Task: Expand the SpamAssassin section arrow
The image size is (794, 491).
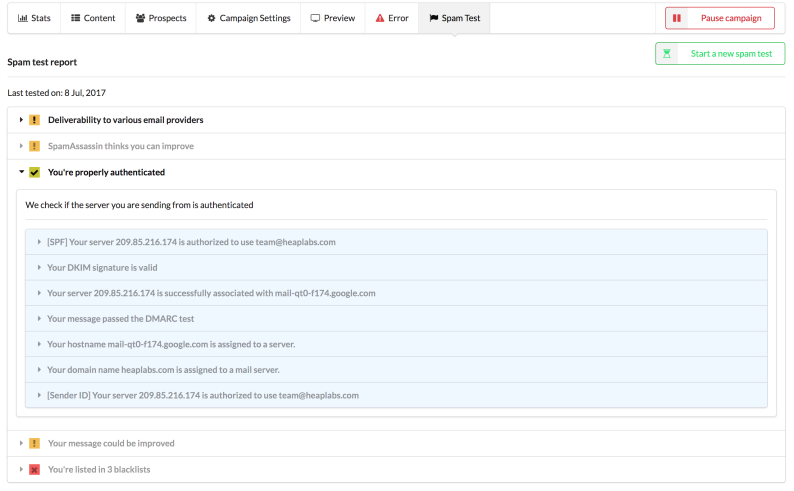Action: (21, 146)
